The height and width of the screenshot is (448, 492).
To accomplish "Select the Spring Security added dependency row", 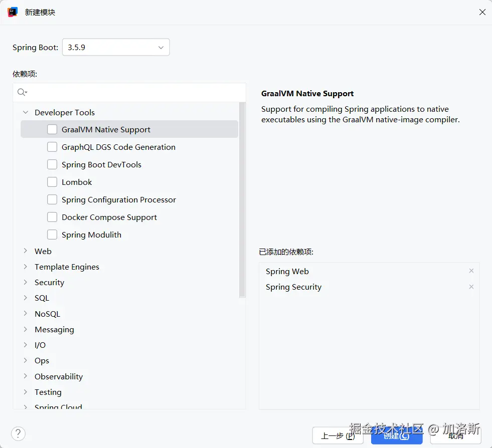I will click(x=369, y=287).
